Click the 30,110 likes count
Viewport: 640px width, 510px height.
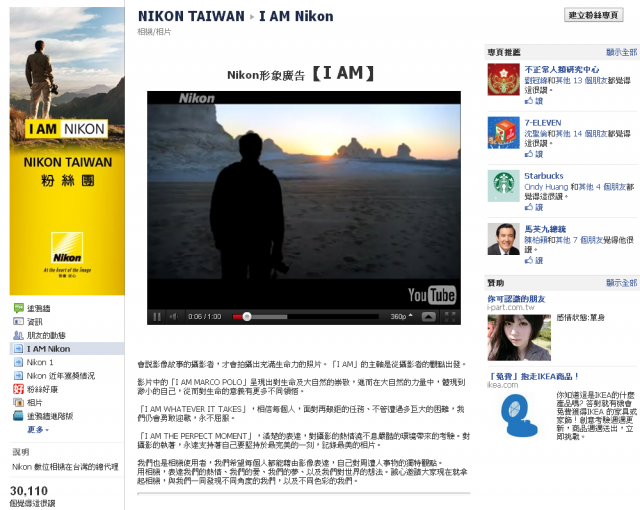click(x=29, y=491)
